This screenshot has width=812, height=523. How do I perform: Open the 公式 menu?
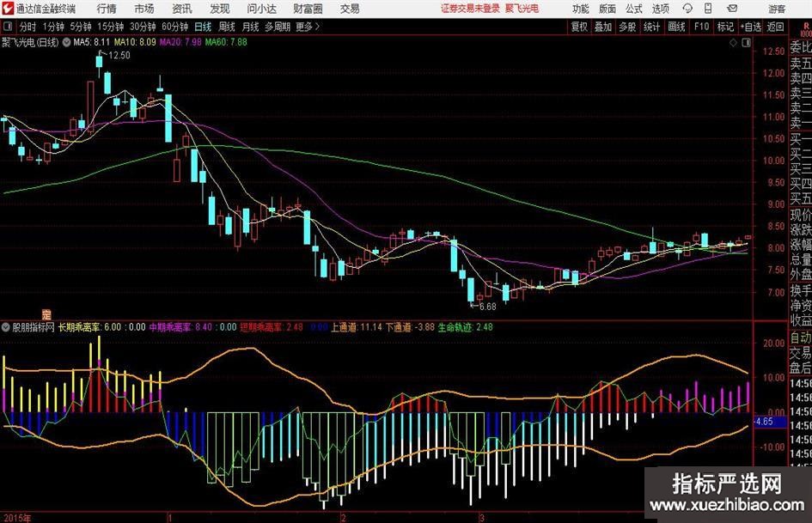pos(634,9)
